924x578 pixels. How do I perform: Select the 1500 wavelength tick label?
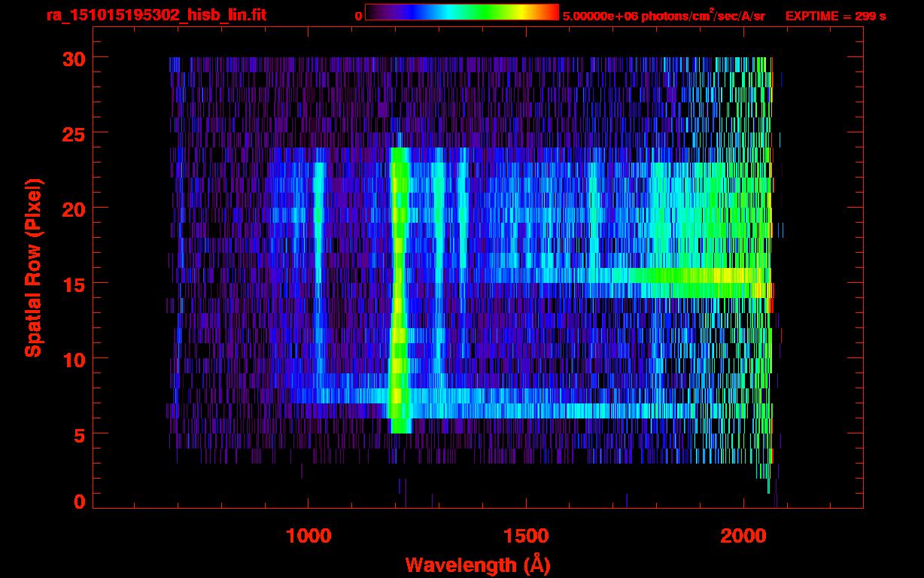[525, 536]
